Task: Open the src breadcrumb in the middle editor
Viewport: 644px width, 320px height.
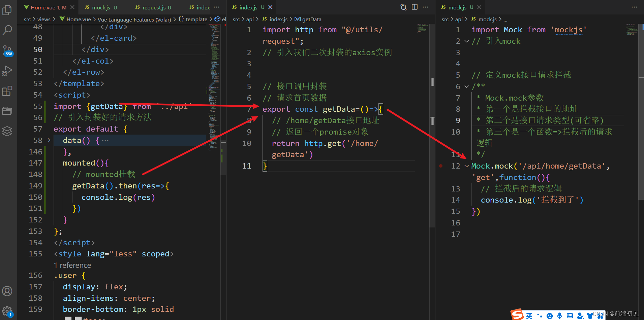Action: pos(236,19)
